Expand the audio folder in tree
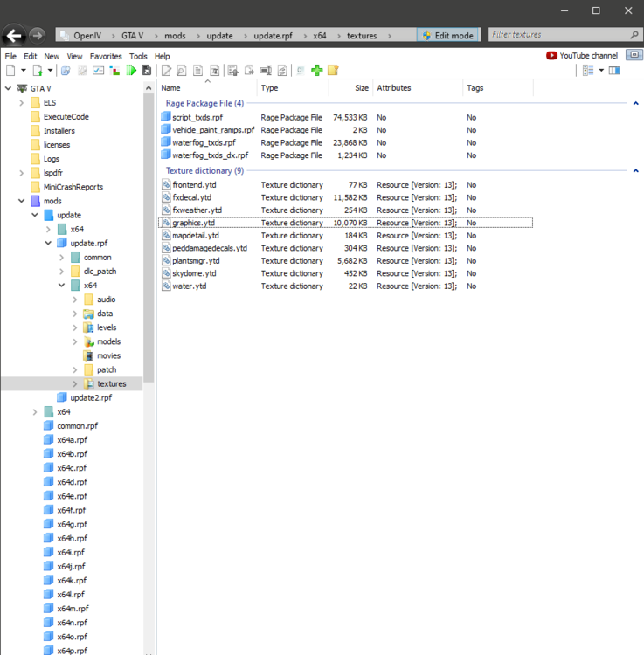The image size is (644, 655). [x=75, y=300]
